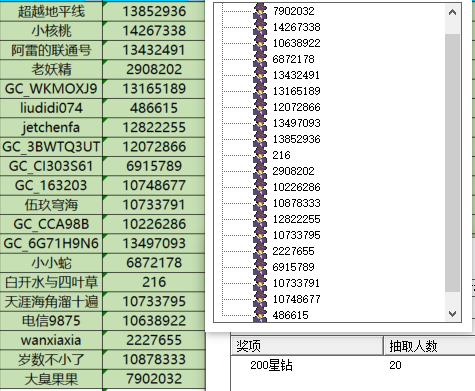Click the user icon beside 13165189 in list

pyautogui.click(x=260, y=91)
